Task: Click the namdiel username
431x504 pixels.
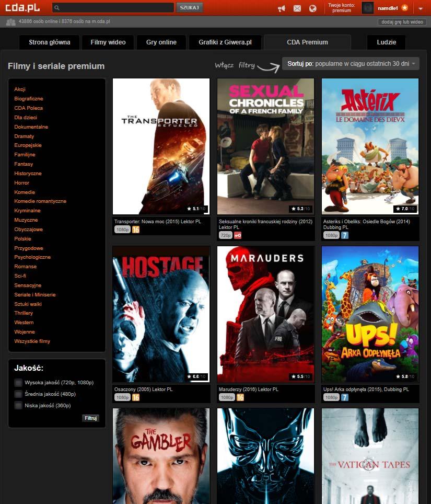Action: pos(388,8)
